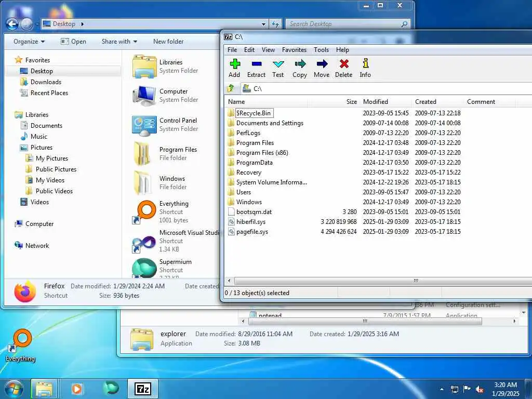
Task: Sort 7-Zip list by Created column
Action: click(437, 102)
